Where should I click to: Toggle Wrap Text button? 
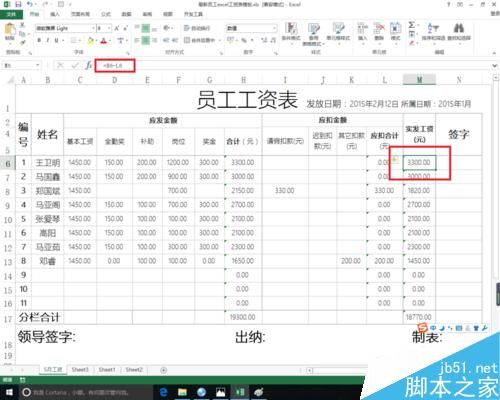(x=197, y=28)
